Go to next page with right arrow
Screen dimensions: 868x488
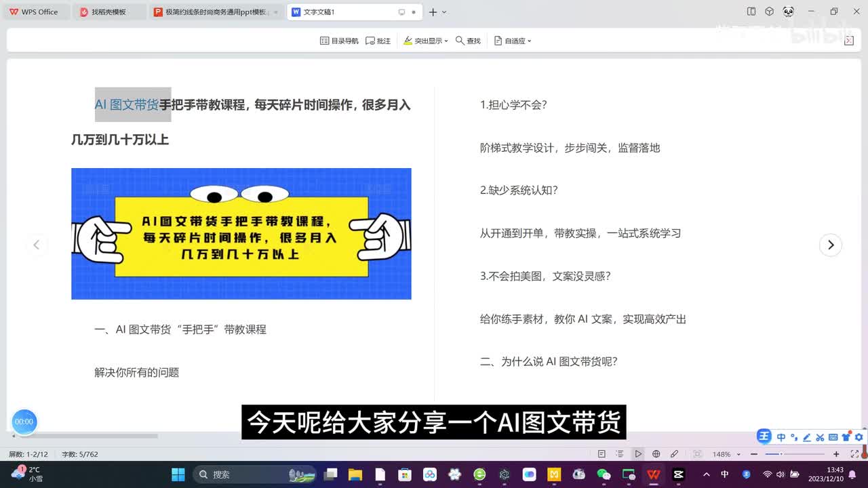pyautogui.click(x=831, y=245)
